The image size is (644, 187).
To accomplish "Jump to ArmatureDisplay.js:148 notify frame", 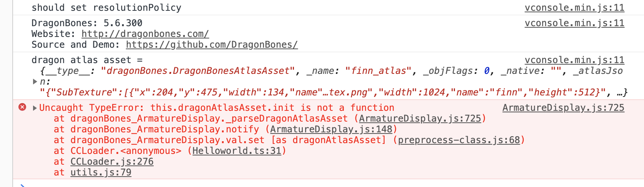I will click(331, 129).
